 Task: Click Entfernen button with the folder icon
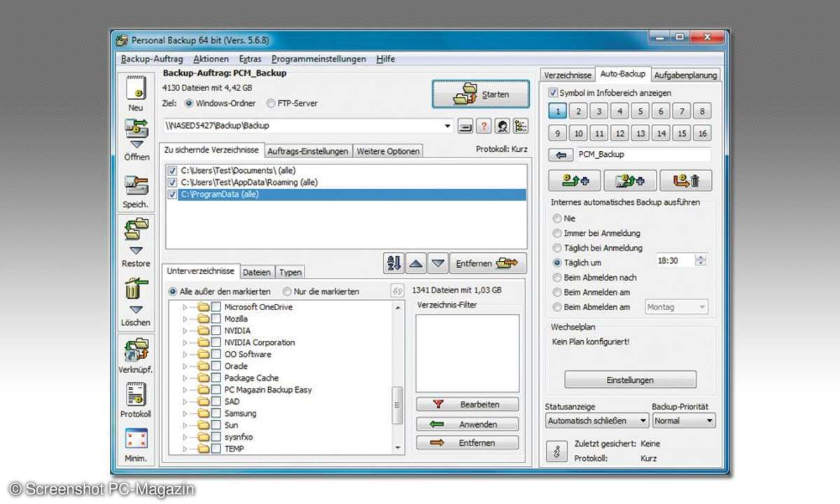click(488, 264)
